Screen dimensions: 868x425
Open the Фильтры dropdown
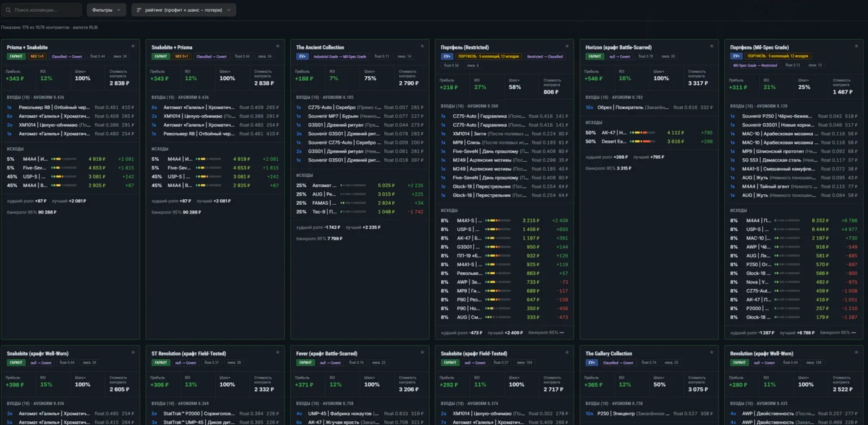106,10
